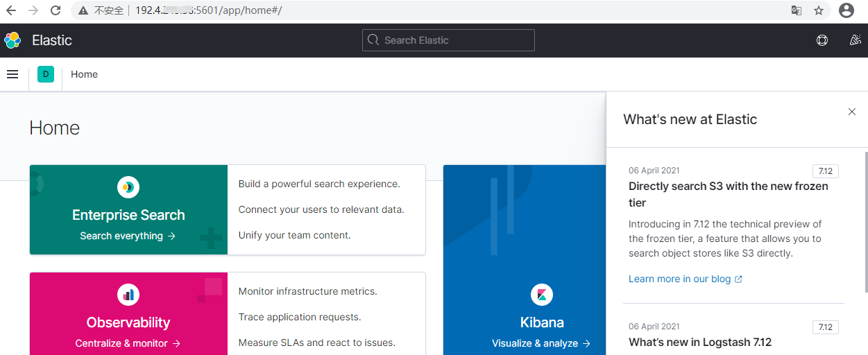Open the help menu lifebuoy icon
Image resolution: width=868 pixels, height=355 pixels.
click(822, 40)
